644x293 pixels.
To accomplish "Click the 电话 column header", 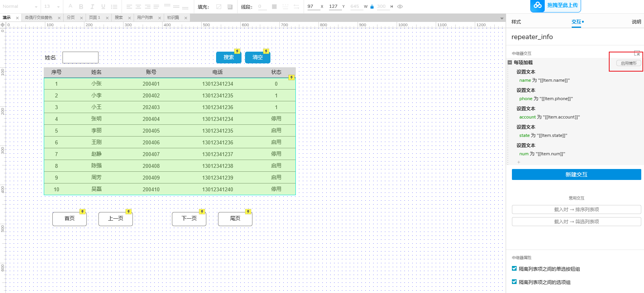I will point(218,72).
